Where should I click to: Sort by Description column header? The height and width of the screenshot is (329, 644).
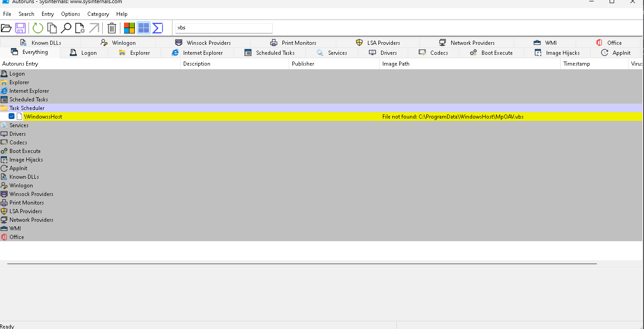point(235,64)
